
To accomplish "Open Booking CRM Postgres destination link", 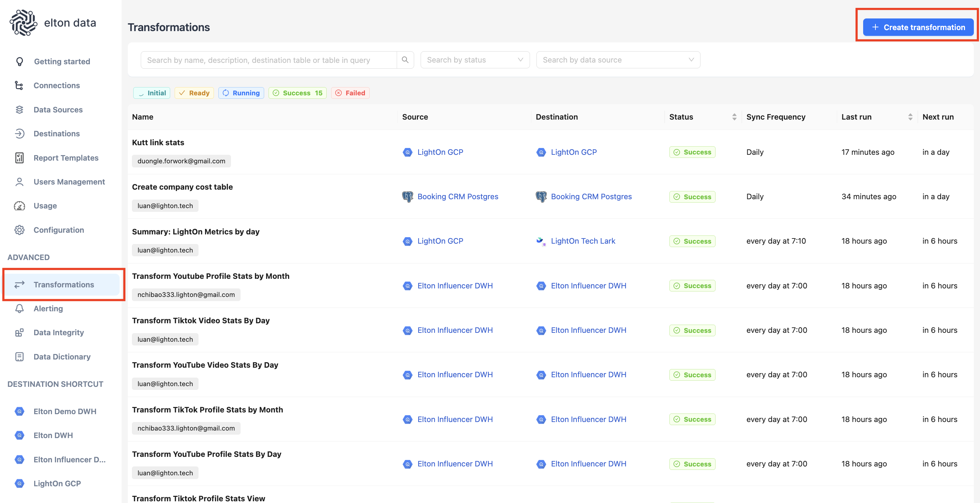I will point(591,197).
